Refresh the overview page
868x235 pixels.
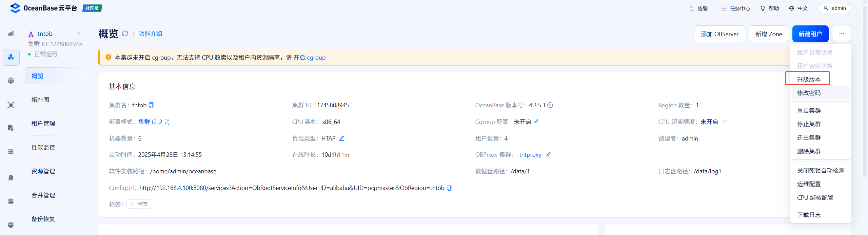click(125, 34)
